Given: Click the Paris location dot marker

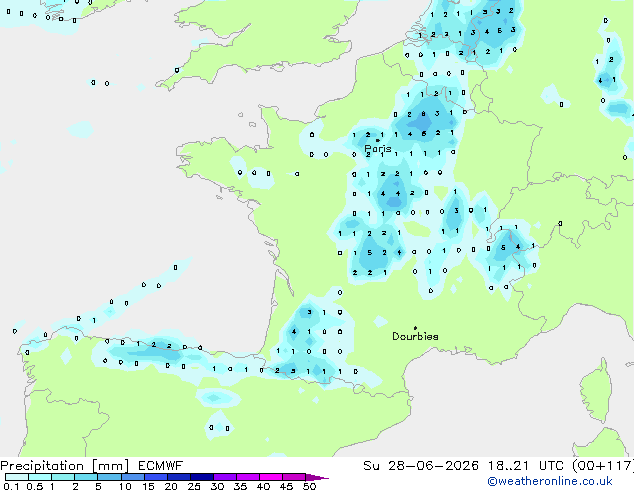Looking at the screenshot, I should 378,140.
